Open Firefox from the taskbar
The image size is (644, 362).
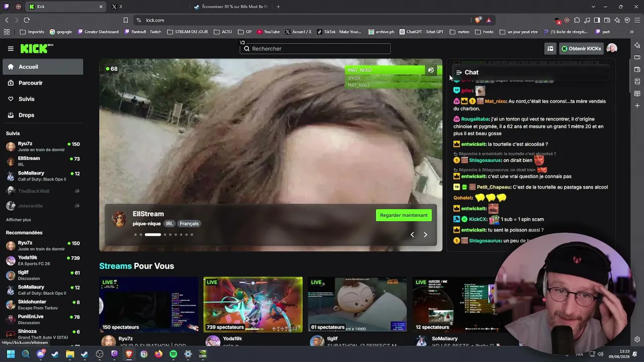[x=158, y=354]
